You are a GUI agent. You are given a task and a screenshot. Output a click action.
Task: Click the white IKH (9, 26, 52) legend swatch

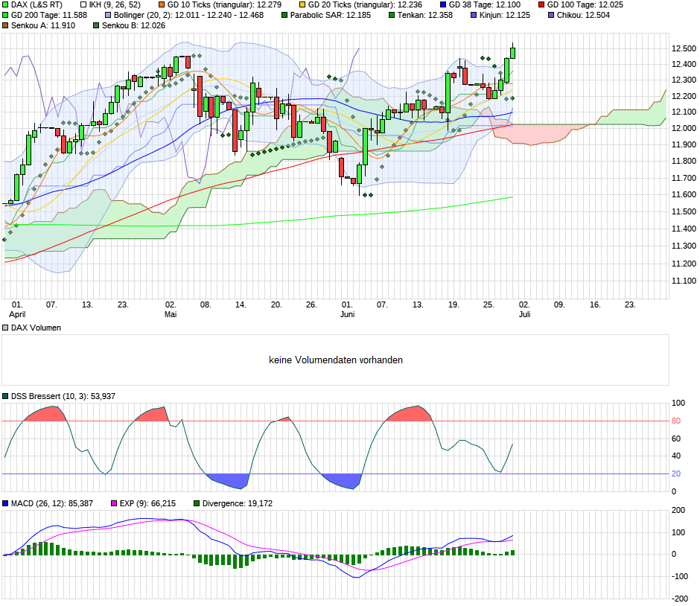click(83, 5)
